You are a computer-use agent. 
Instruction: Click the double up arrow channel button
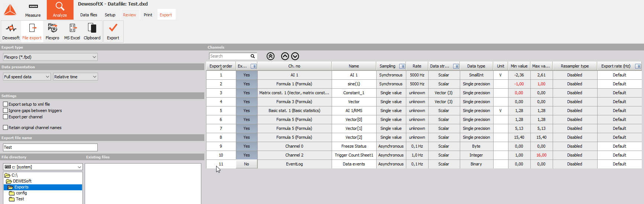270,56
